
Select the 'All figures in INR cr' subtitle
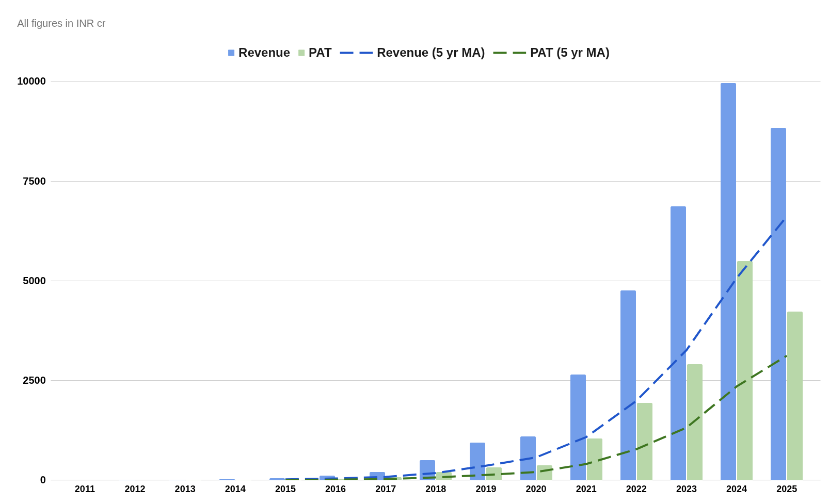coord(61,23)
